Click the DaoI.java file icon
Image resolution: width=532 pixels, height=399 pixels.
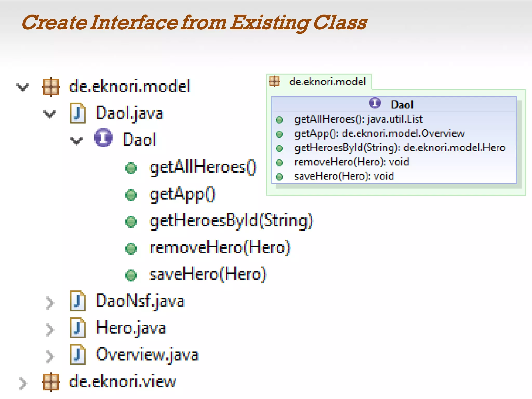[78, 113]
